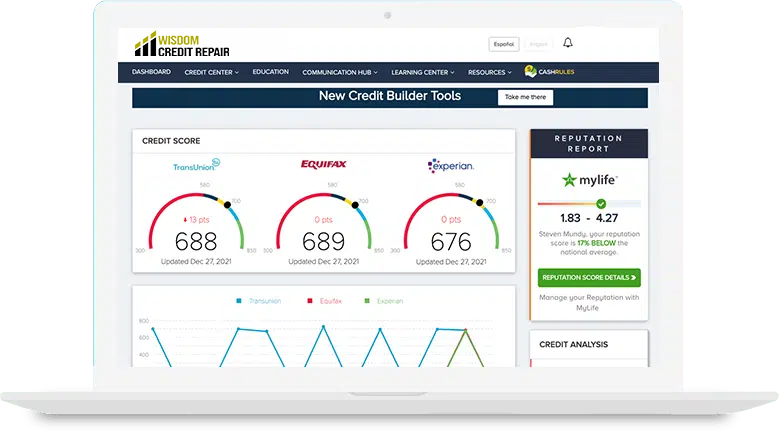This screenshot has height=433, width=779.
Task: Open the notifications bell
Action: click(x=568, y=43)
